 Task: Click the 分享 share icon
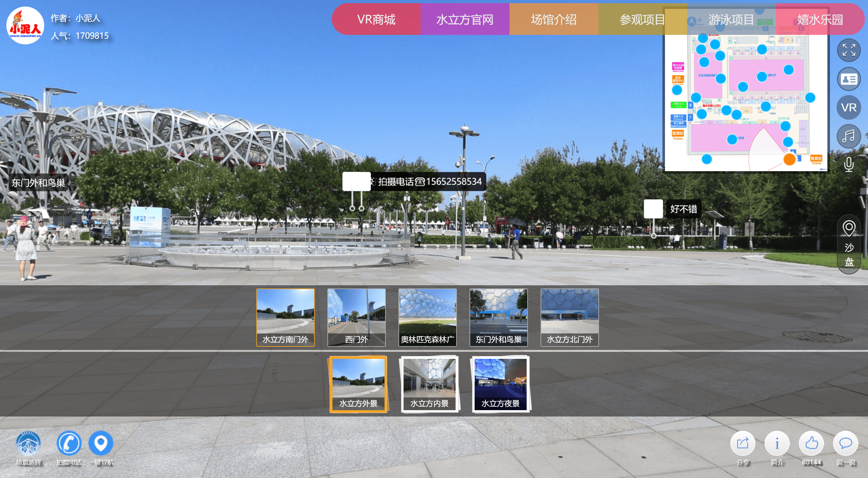(x=743, y=443)
